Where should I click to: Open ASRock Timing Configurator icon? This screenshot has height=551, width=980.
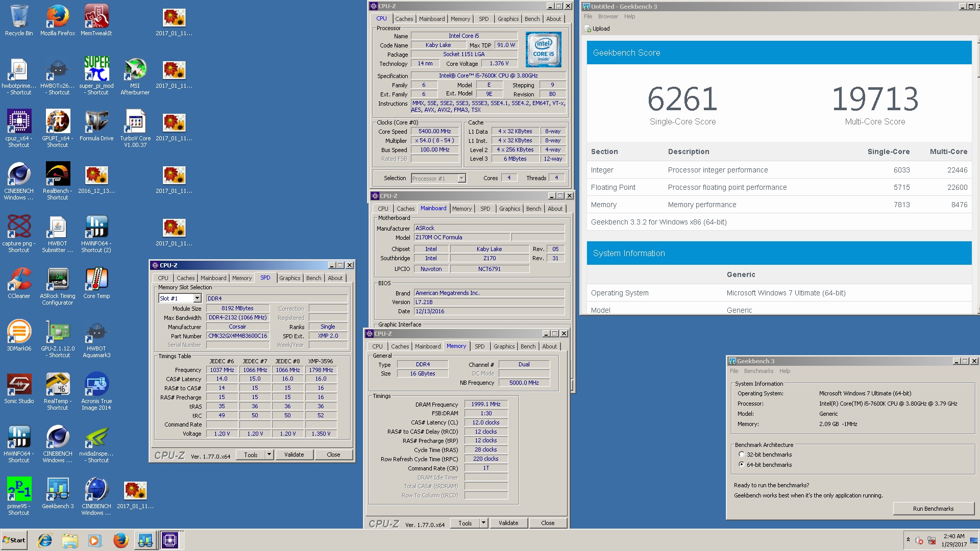click(58, 287)
